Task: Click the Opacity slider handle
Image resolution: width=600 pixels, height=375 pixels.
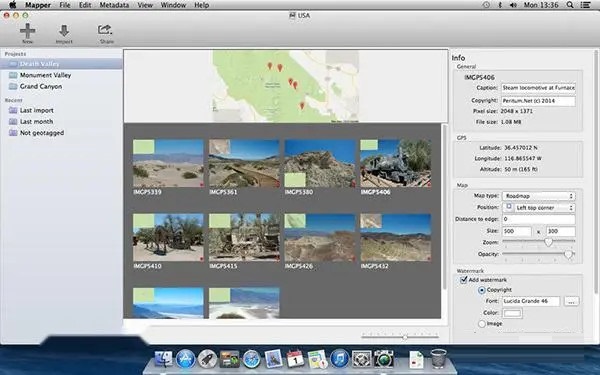Action: point(569,254)
